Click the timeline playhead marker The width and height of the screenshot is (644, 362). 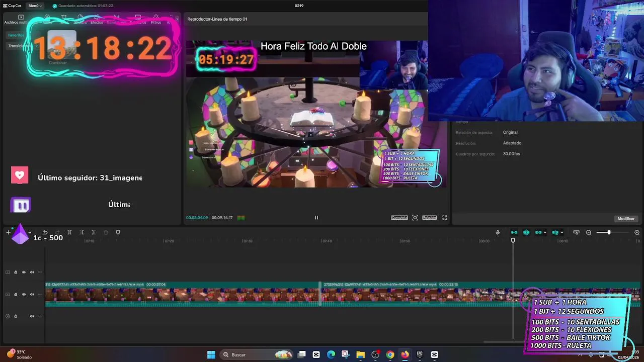[x=513, y=240]
